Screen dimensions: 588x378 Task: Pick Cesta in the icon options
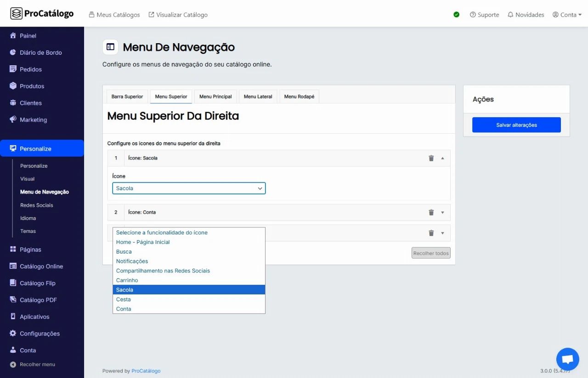click(123, 299)
